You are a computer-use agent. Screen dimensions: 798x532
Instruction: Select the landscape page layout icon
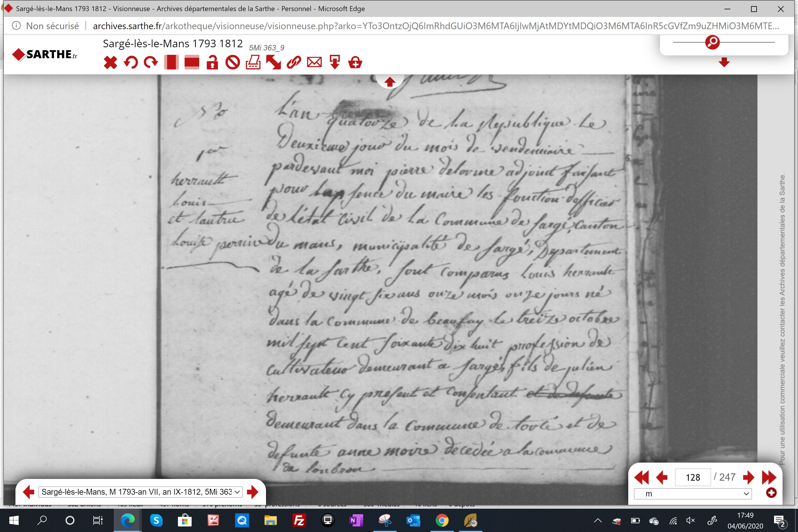coord(192,62)
